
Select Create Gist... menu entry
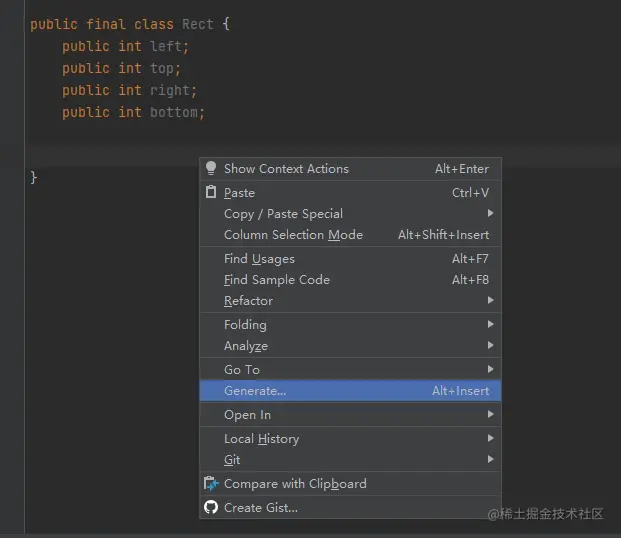tap(351, 508)
